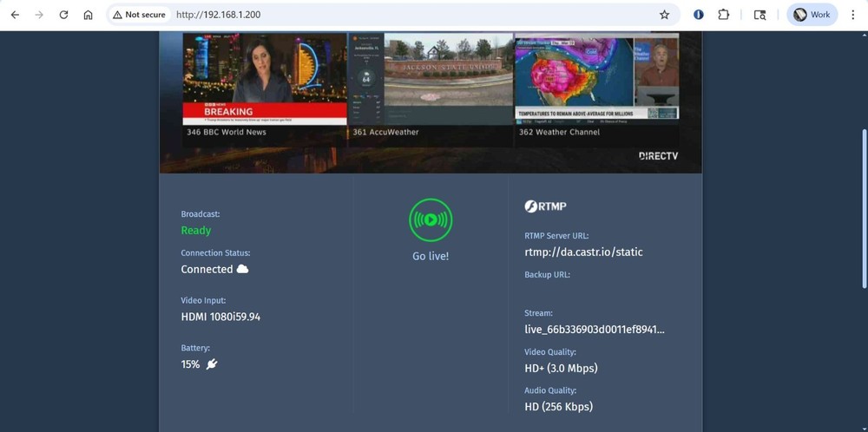Click the HD+ (3.0 Mbps) video quality
868x432 pixels.
click(561, 369)
